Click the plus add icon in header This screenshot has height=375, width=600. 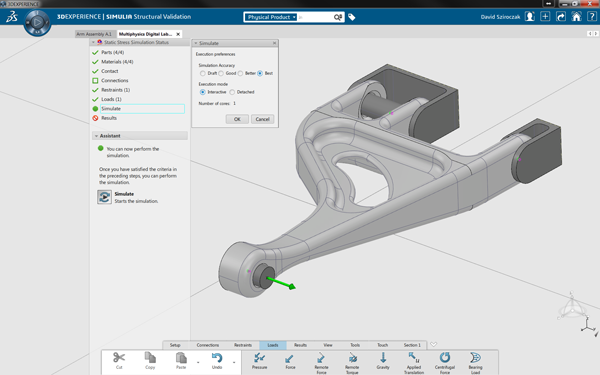545,16
